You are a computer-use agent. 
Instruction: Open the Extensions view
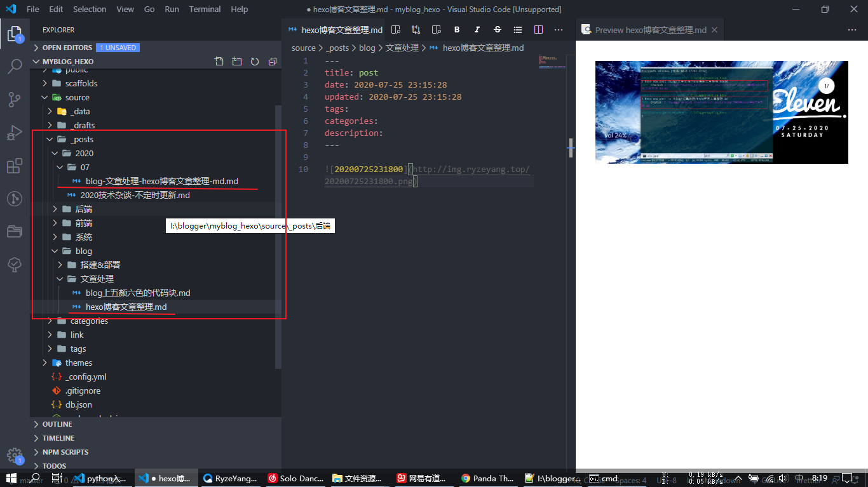click(15, 166)
